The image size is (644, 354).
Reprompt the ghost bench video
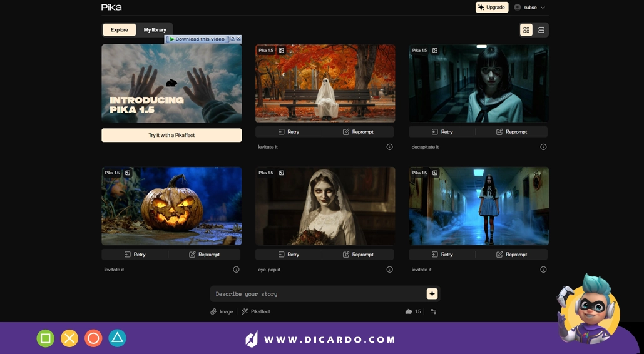[358, 132]
